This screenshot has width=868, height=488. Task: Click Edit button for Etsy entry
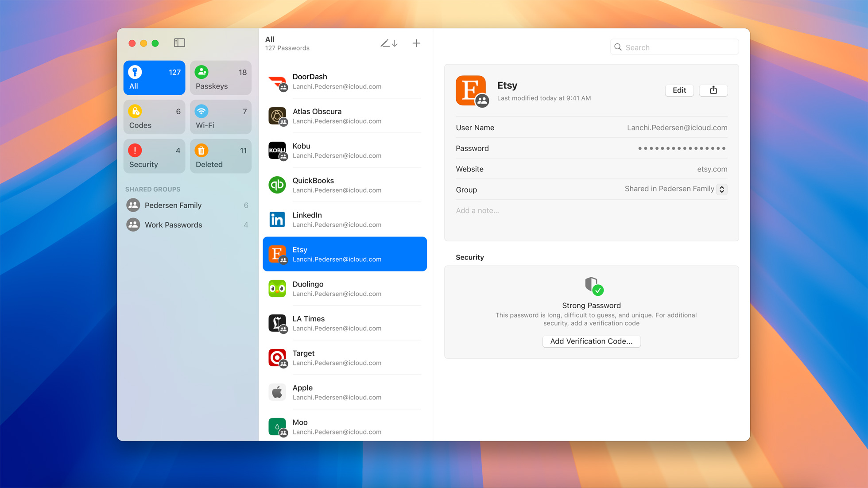click(679, 90)
